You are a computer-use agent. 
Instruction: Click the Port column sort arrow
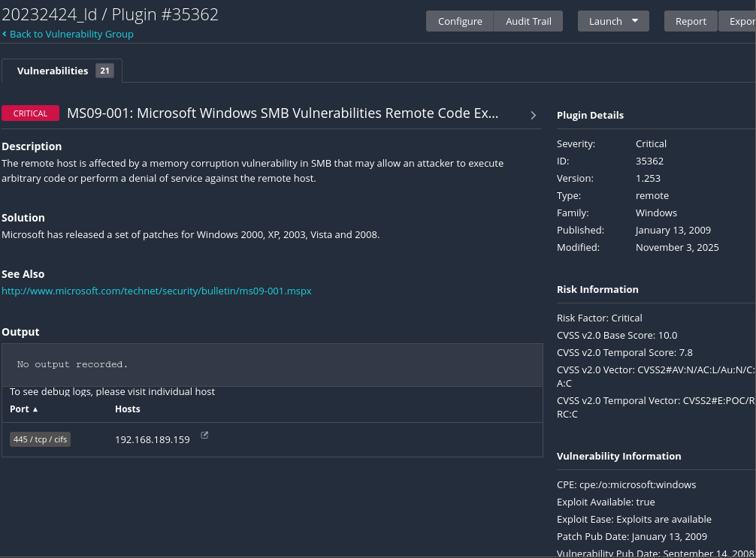coord(35,409)
